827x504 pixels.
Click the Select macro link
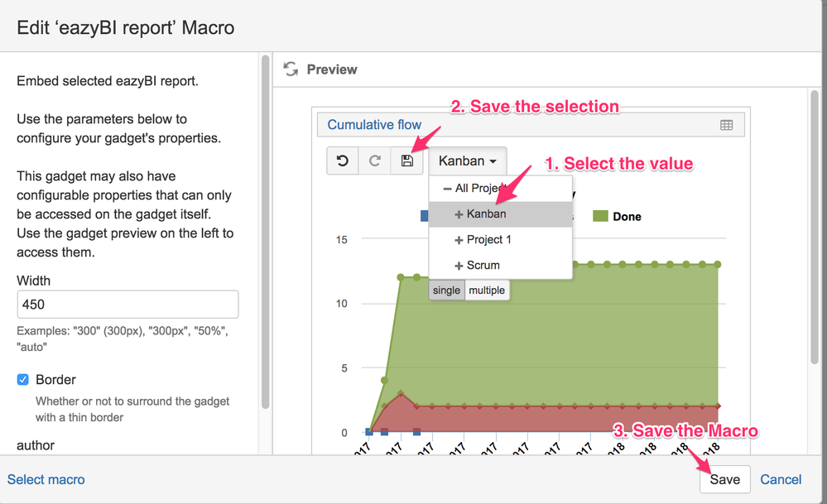pyautogui.click(x=46, y=479)
